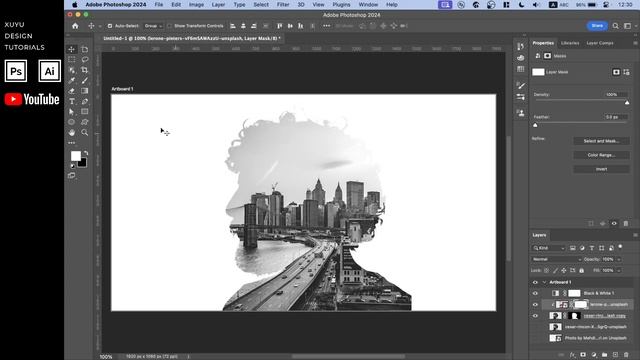Click the blue Share button
Image resolution: width=640 pixels, height=360 pixels.
597,26
